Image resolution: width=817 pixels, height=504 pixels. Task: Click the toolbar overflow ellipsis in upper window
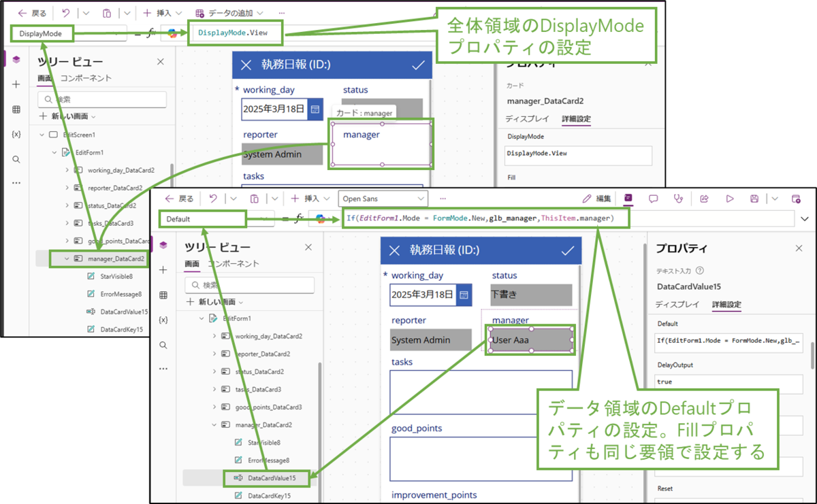click(282, 13)
